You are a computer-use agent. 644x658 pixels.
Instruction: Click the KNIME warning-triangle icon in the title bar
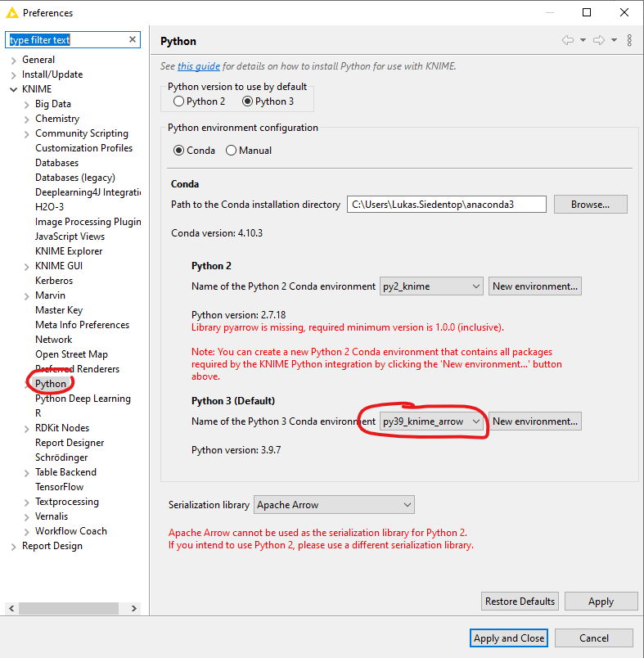(x=12, y=12)
